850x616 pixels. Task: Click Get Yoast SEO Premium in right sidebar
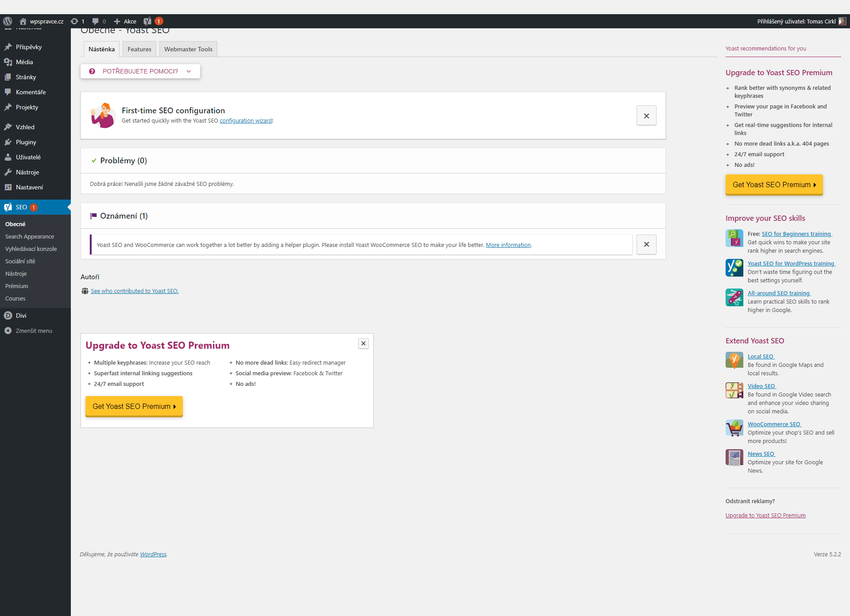(x=774, y=185)
